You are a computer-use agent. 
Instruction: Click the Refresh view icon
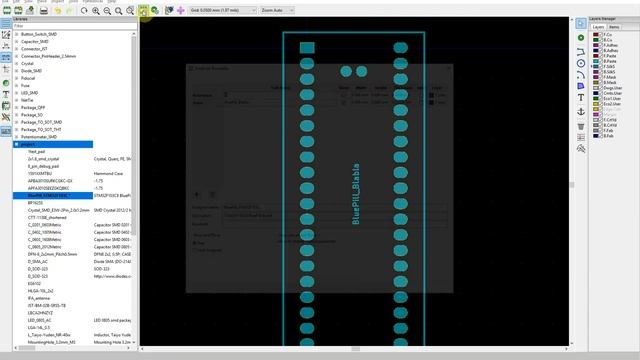[84, 10]
